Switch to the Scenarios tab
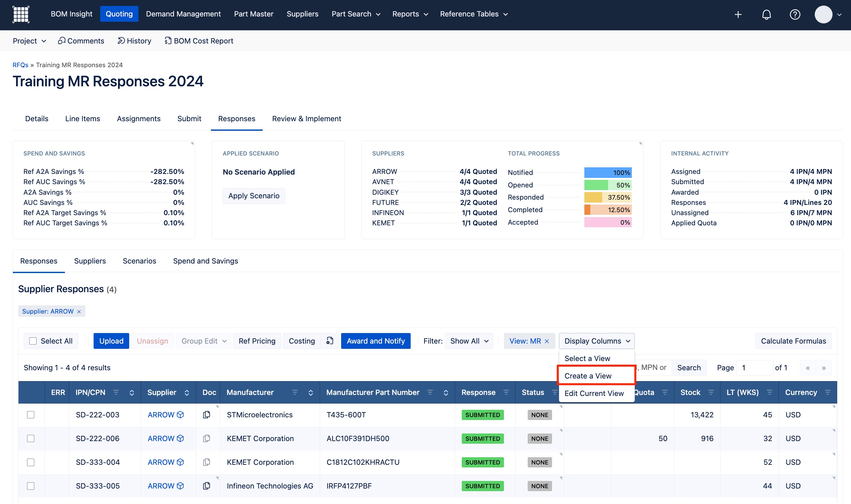 pyautogui.click(x=139, y=261)
